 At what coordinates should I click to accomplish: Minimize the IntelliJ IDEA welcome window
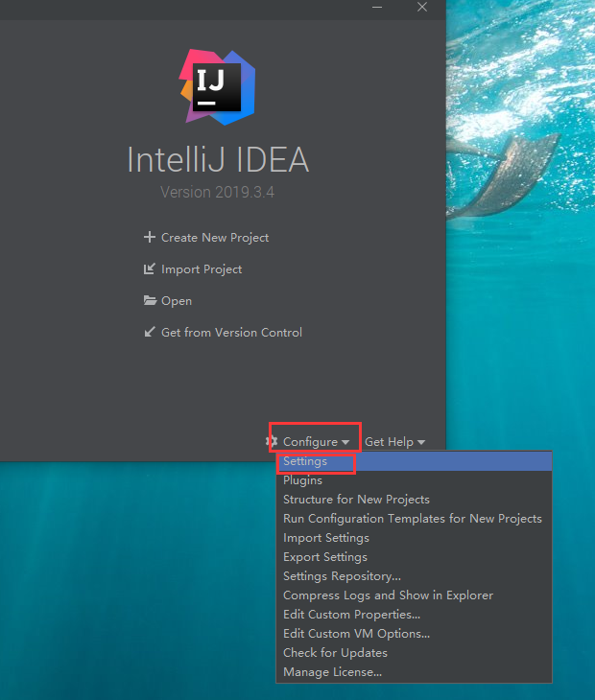tap(377, 7)
